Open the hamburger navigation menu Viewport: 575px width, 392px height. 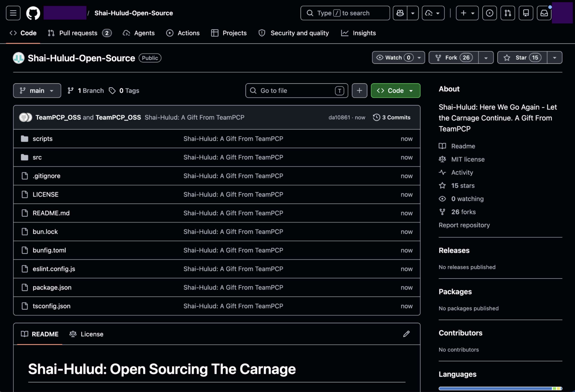coord(13,13)
